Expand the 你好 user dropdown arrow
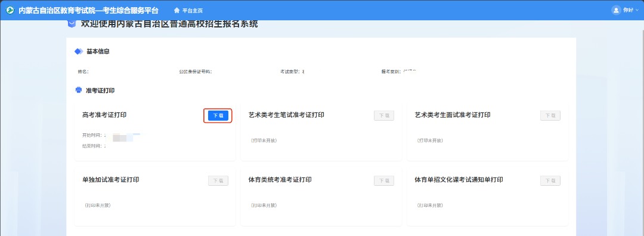The width and height of the screenshot is (644, 236). pyautogui.click(x=637, y=10)
